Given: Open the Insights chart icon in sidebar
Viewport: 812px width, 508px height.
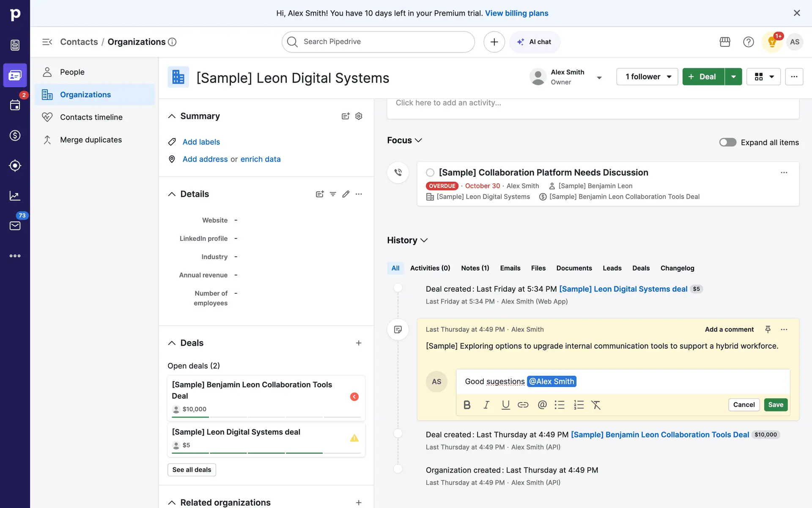Looking at the screenshot, I should [x=15, y=196].
